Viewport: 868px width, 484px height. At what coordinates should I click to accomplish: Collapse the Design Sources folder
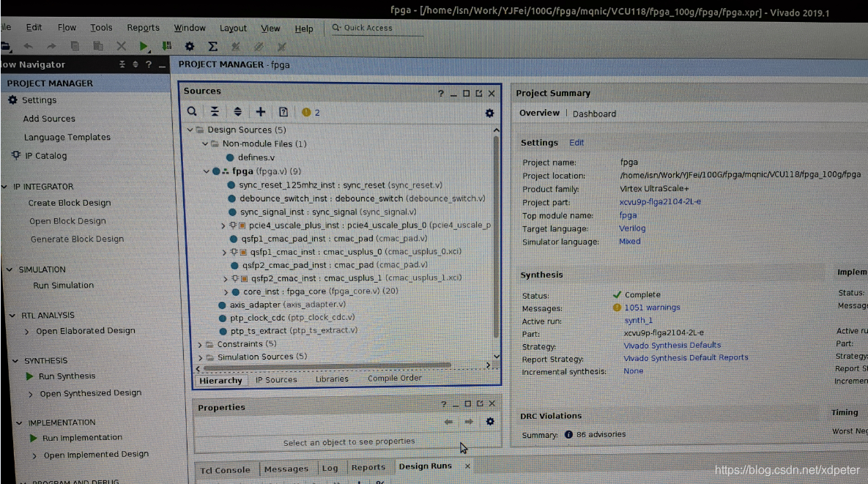coord(190,130)
